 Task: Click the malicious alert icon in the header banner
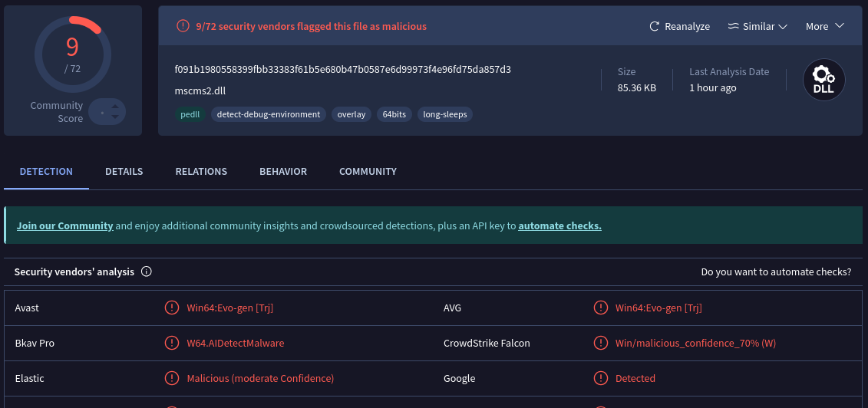[x=182, y=26]
